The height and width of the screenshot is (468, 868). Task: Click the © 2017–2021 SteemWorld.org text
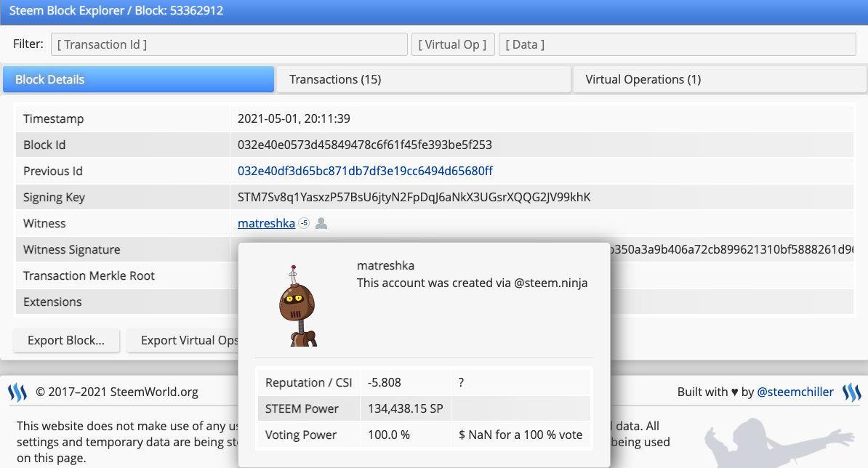point(117,392)
